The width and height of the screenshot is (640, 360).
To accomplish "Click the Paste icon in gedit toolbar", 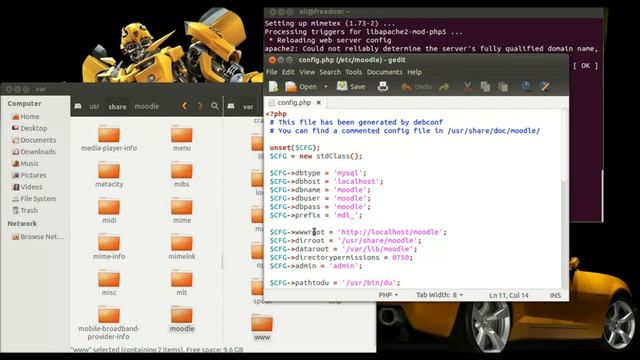I will 503,87.
